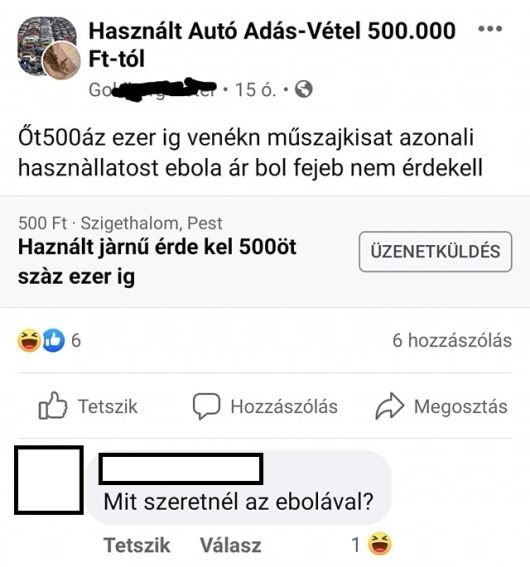
Task: Tap the 15 ó. post timestamp
Action: (256, 89)
